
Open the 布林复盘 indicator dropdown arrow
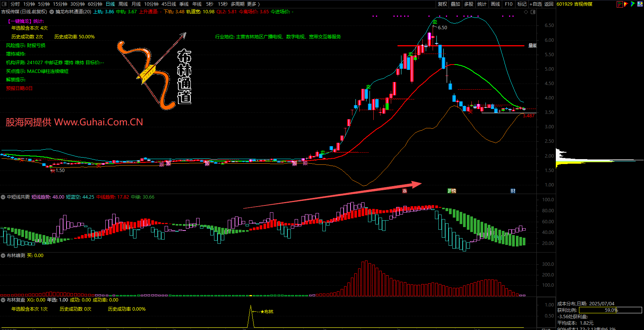pos(3,300)
